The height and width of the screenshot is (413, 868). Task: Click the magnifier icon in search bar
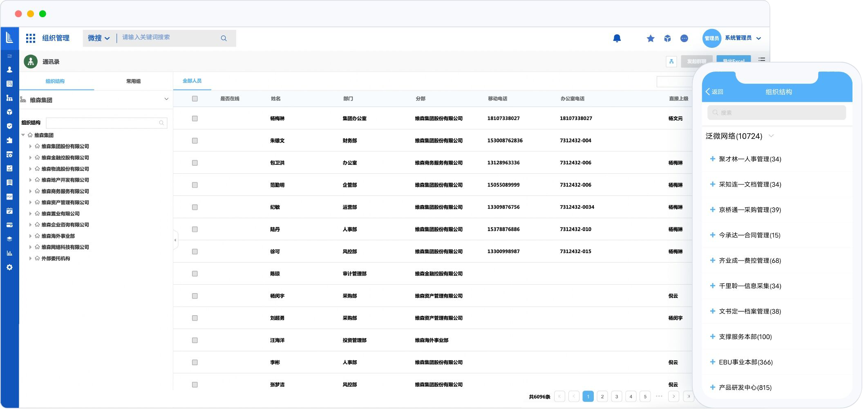coord(224,38)
